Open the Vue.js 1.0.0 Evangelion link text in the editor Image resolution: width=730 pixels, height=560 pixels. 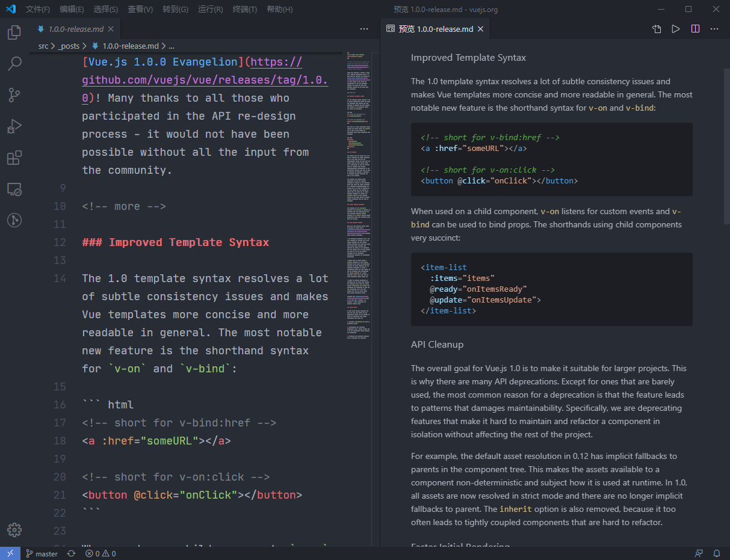(163, 62)
